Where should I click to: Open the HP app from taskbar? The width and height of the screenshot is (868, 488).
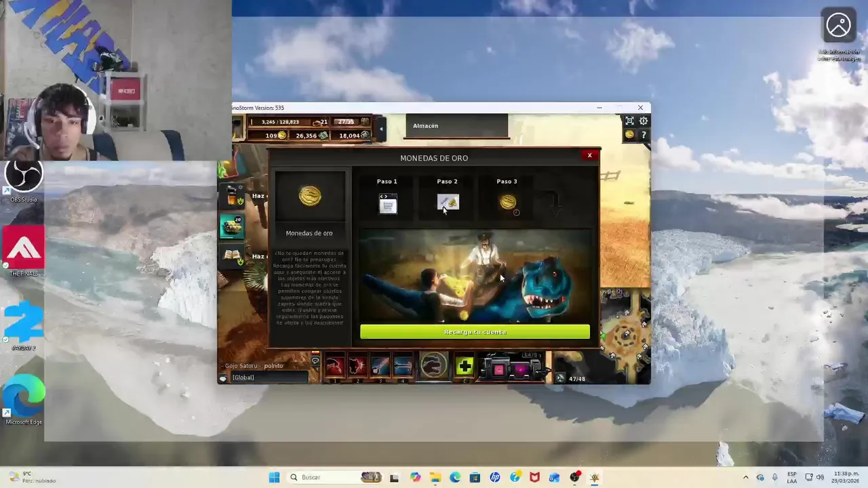coord(495,477)
